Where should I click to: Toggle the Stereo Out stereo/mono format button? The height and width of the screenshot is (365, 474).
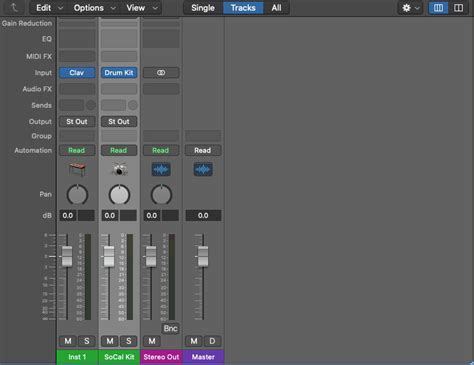coord(161,73)
